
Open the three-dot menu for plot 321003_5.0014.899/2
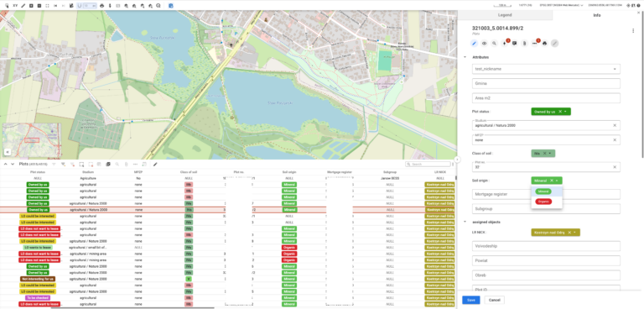[633, 30]
